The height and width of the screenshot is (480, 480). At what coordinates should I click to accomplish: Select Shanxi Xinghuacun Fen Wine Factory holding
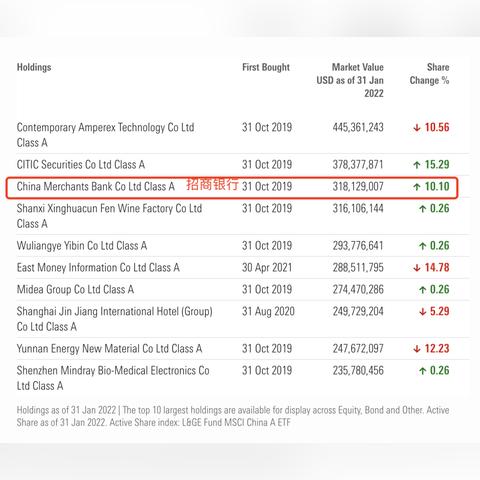(x=109, y=216)
